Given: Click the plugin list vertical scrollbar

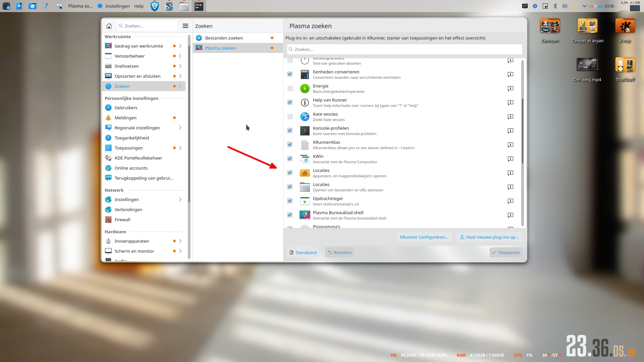Looking at the screenshot, I should click(522, 131).
